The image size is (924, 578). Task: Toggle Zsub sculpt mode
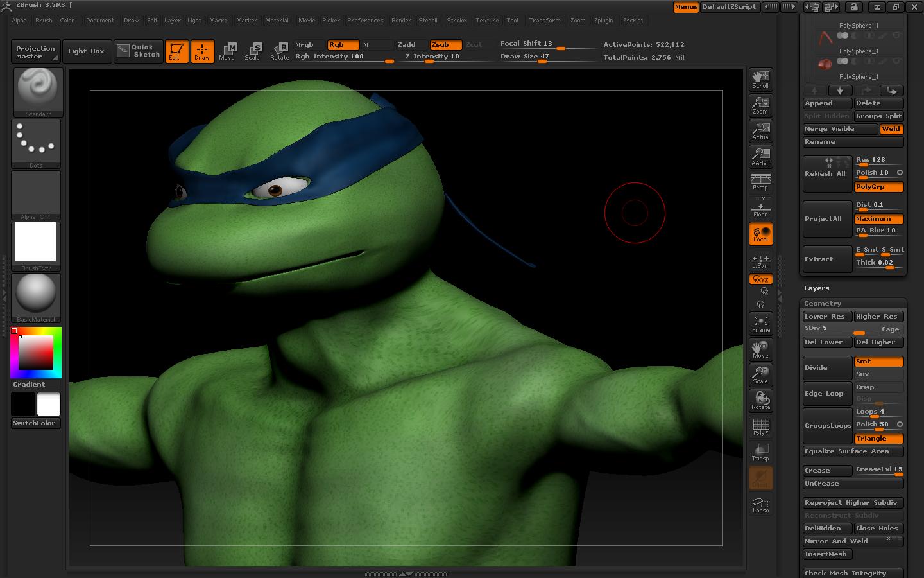445,45
